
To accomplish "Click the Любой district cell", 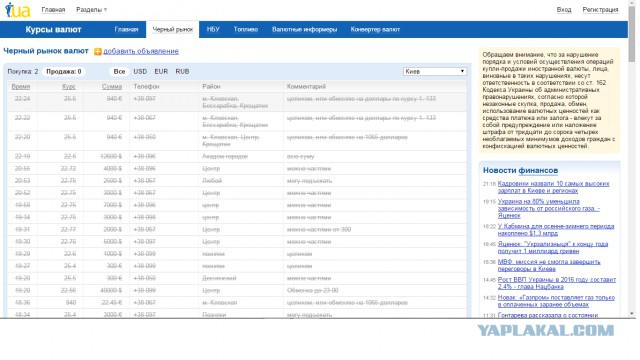I will (212, 180).
